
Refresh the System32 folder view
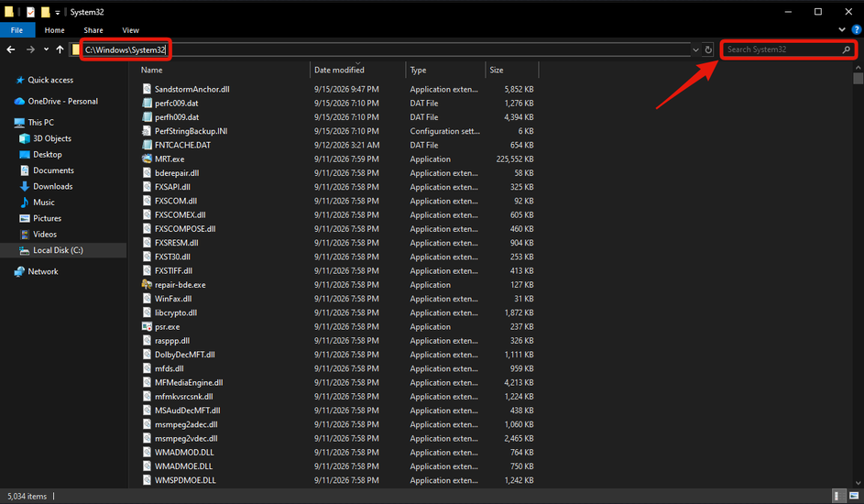[x=708, y=49]
